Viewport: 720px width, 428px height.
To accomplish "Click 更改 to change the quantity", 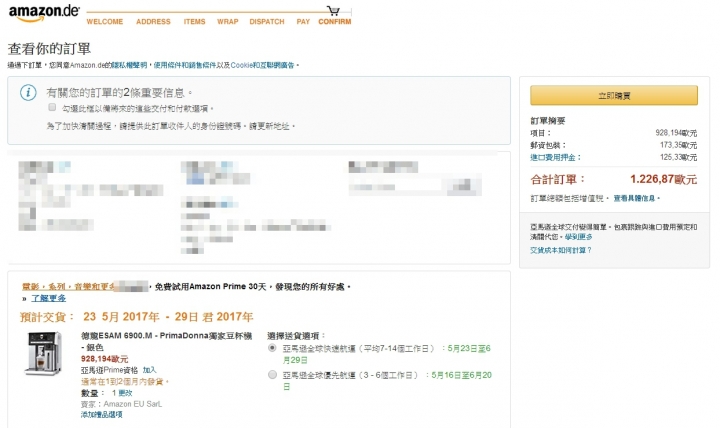I will [x=125, y=393].
